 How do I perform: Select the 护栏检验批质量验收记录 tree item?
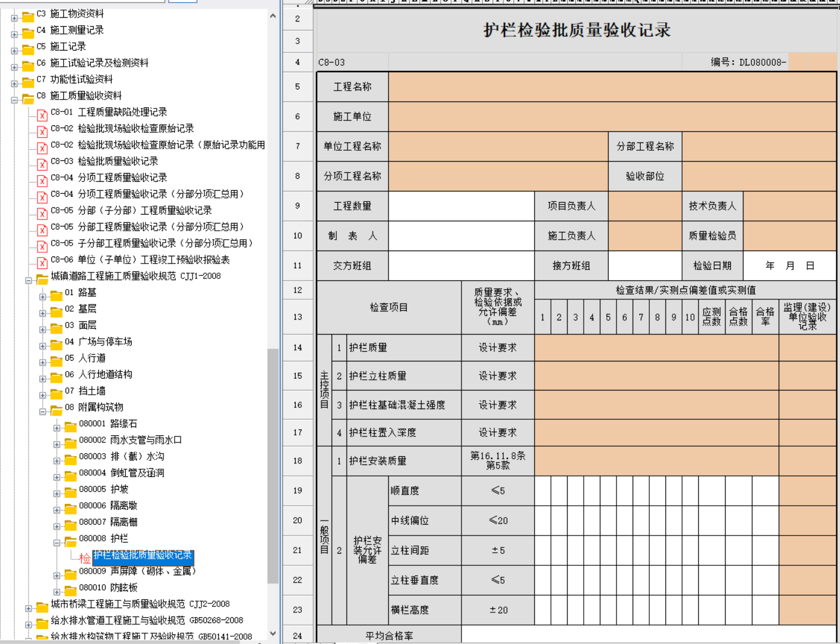[x=143, y=556]
